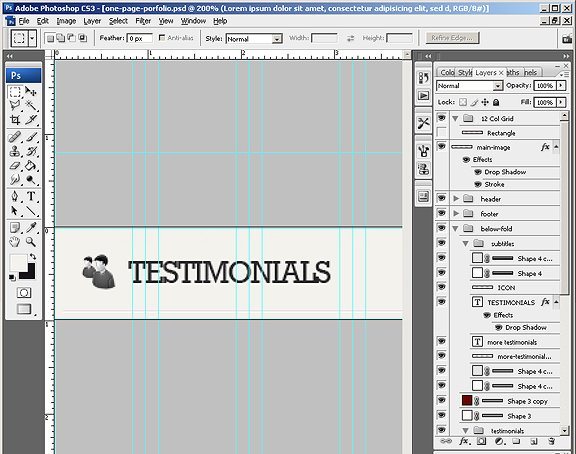Select the Hand tool
Screen dimensions: 576x454
15,242
